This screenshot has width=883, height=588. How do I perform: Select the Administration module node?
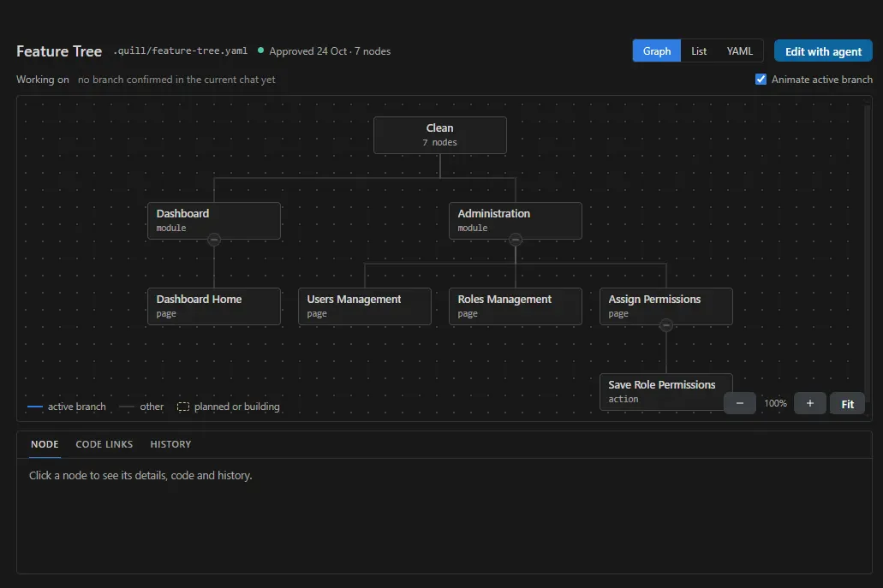click(516, 221)
